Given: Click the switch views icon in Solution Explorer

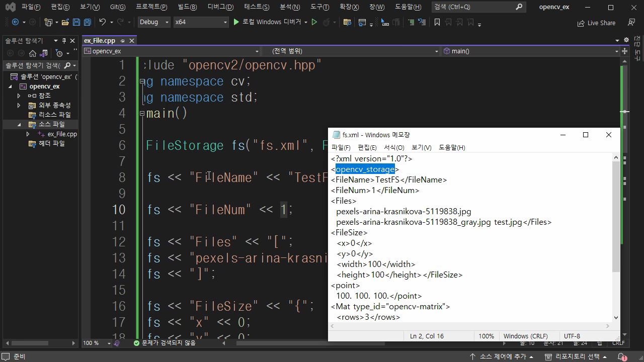Looking at the screenshot, I should [x=44, y=53].
